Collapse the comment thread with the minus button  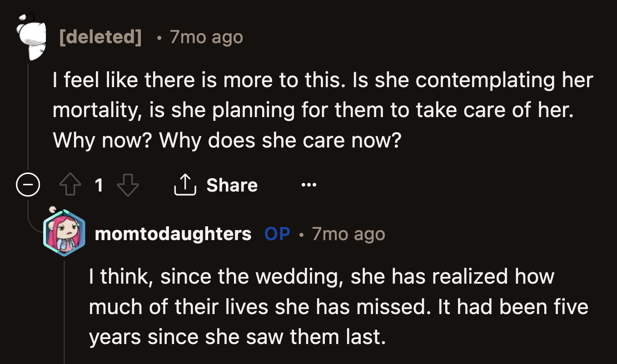[28, 184]
